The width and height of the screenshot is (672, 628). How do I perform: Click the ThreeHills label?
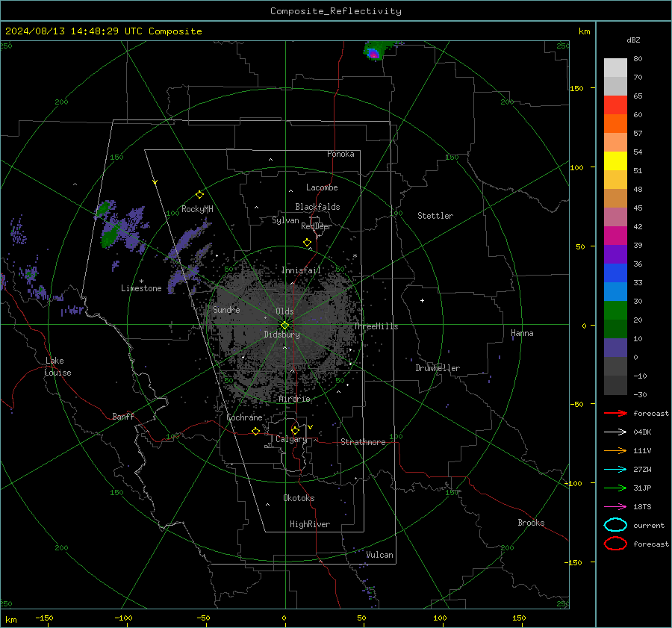click(x=376, y=326)
